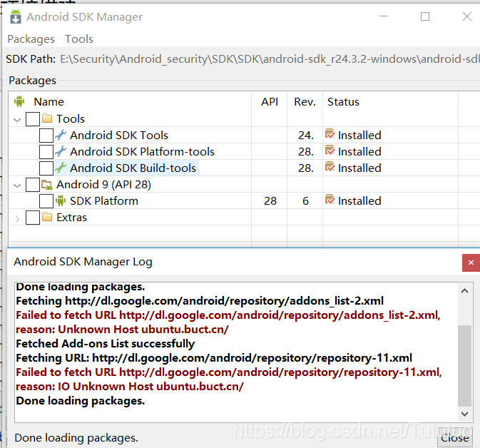Close the Android SDK Manager window
The width and height of the screenshot is (480, 448).
coord(467,16)
